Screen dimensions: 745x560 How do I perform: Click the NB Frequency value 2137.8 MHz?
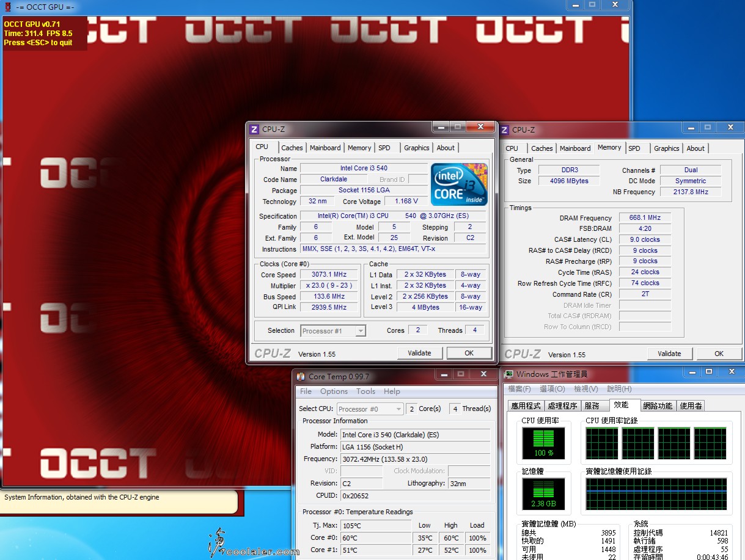(x=691, y=192)
